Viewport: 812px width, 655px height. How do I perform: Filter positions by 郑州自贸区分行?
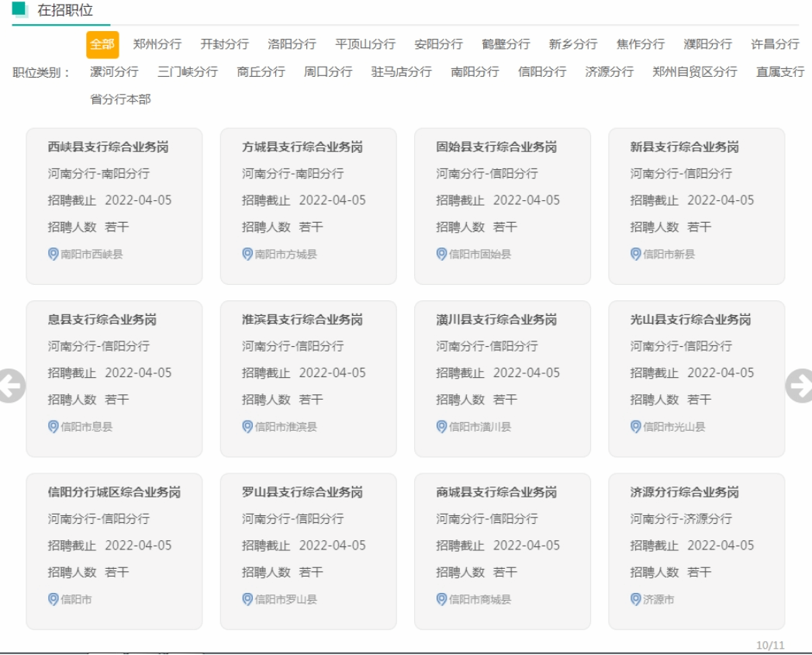[x=695, y=72]
